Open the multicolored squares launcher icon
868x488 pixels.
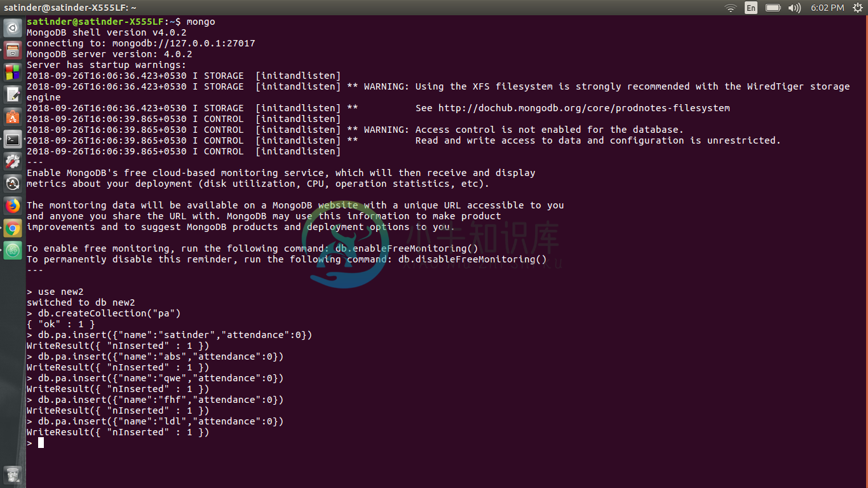click(x=13, y=72)
